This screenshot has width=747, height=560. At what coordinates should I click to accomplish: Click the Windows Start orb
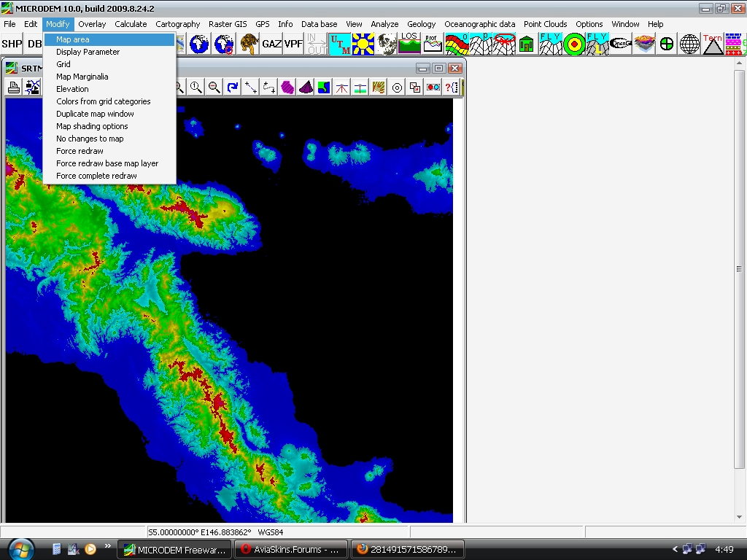click(21, 548)
